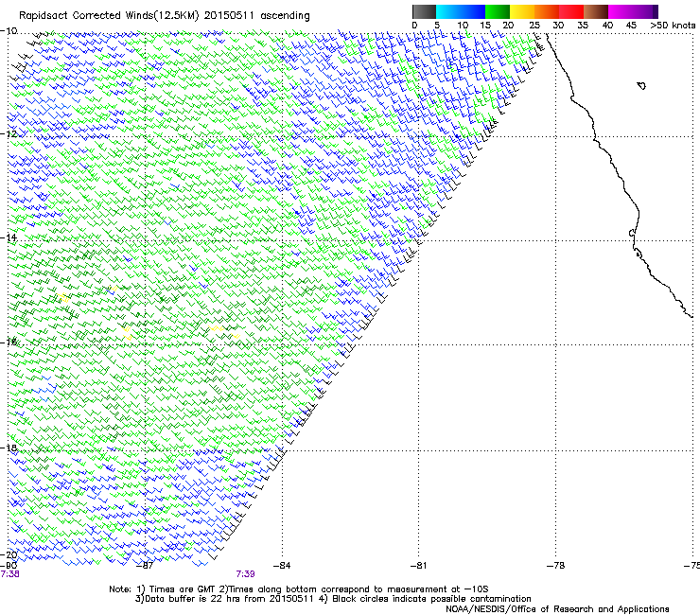Click the '-78' longitude axis label

point(556,566)
